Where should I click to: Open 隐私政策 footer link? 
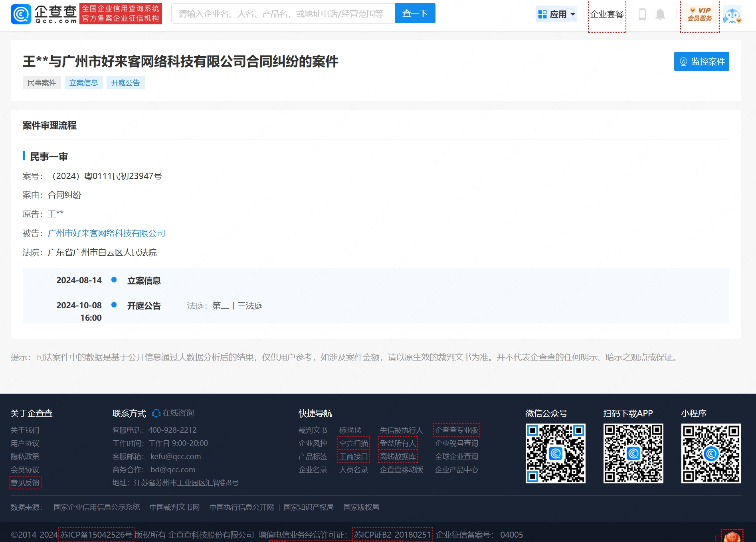click(25, 456)
